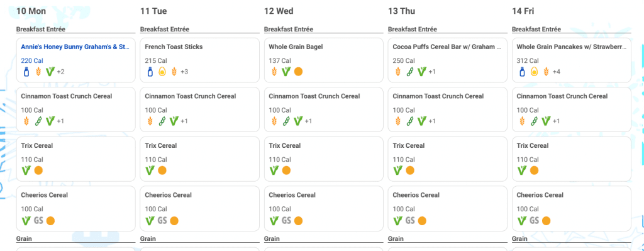
Task: Click egg allergen icon on French Toast Sticks
Action: (162, 72)
